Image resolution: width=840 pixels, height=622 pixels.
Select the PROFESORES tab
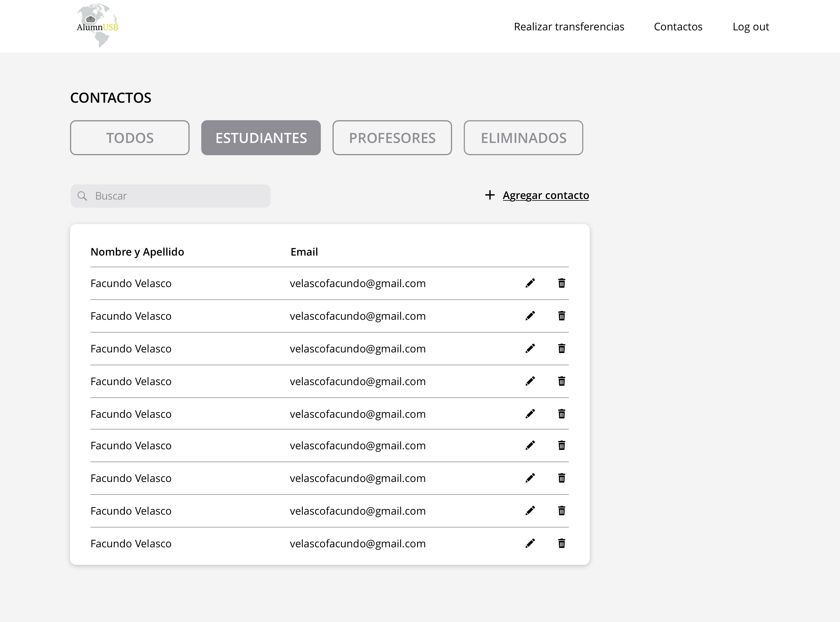392,138
